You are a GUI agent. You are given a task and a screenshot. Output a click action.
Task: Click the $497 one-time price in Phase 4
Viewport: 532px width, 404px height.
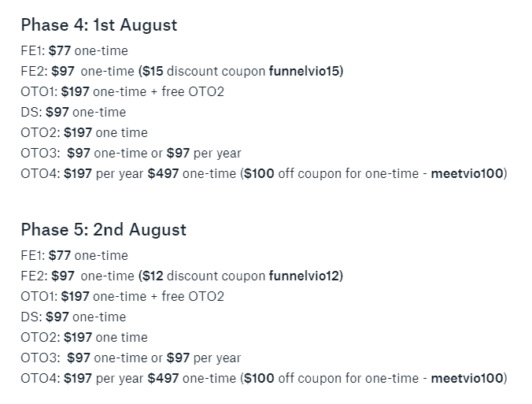pyautogui.click(x=163, y=174)
